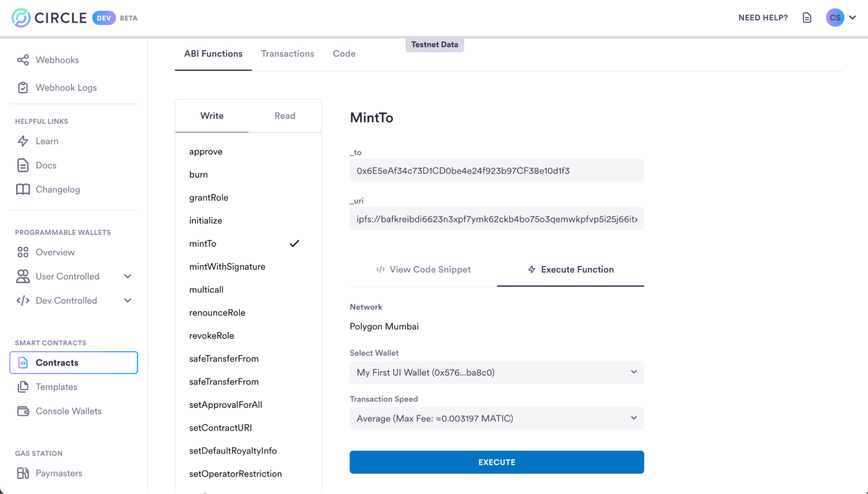Click the Console Wallets wallet icon
Viewport: 868px width, 494px height.
(23, 411)
